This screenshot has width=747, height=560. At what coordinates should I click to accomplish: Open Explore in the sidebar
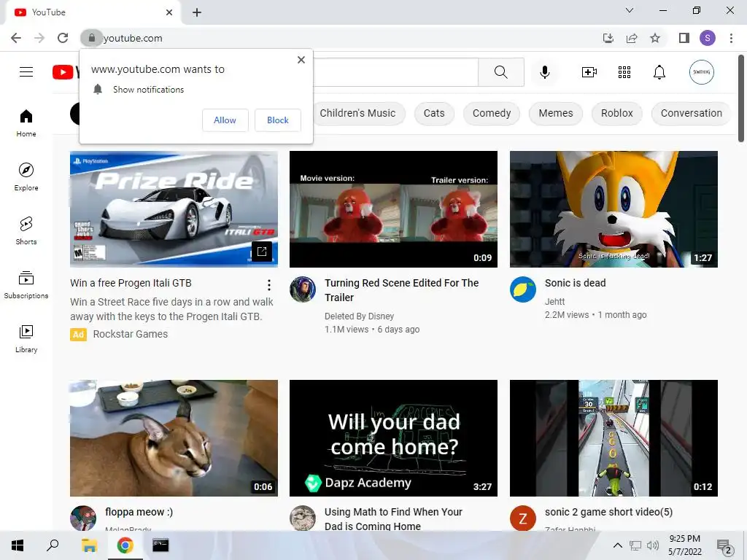(x=26, y=176)
